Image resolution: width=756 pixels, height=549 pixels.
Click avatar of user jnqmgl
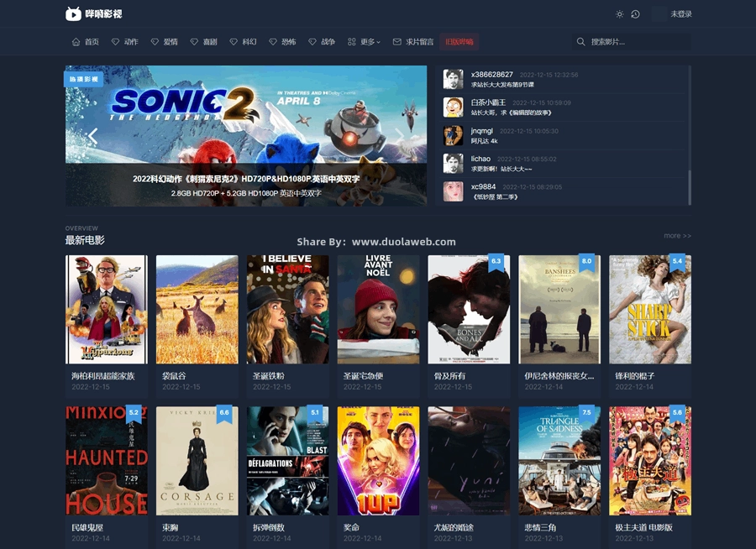[x=454, y=135]
